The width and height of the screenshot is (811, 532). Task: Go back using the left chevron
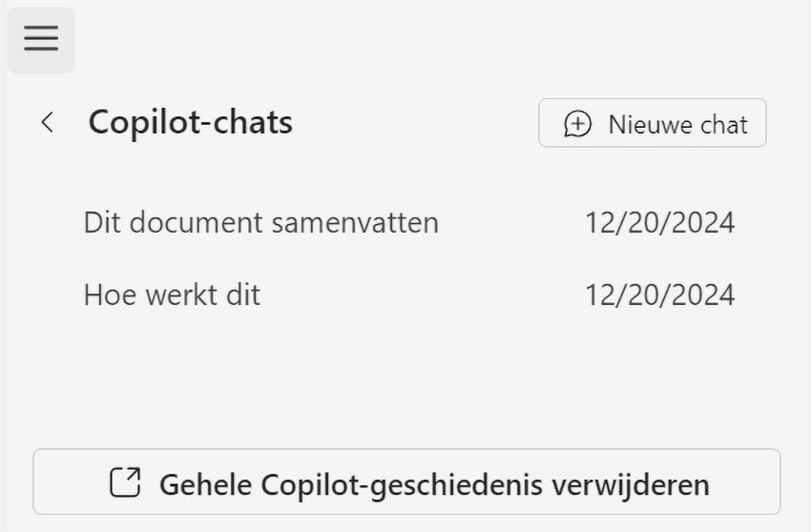coord(47,122)
